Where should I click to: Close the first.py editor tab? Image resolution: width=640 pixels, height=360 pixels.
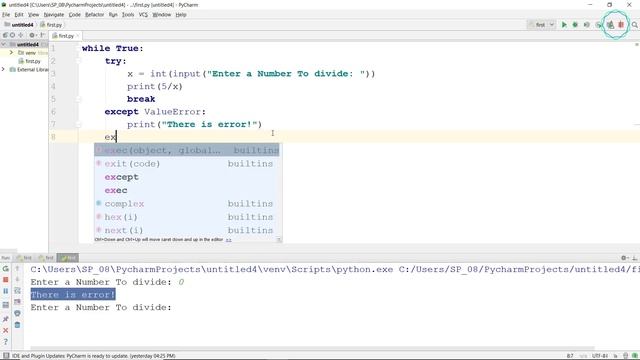78,36
